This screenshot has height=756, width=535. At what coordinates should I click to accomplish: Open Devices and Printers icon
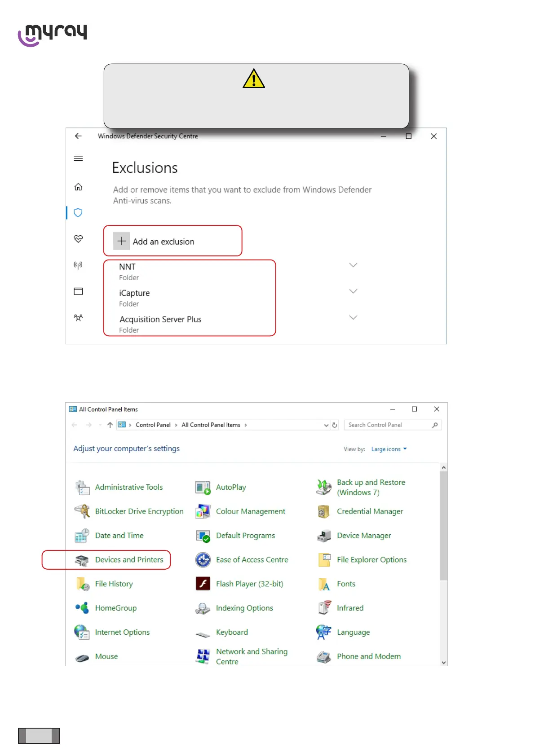point(82,560)
